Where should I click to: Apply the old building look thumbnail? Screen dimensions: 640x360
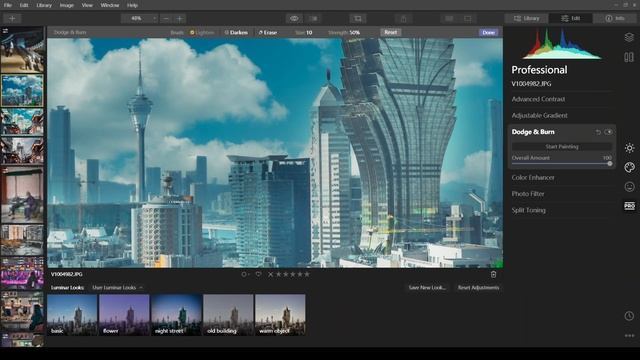[x=228, y=315]
